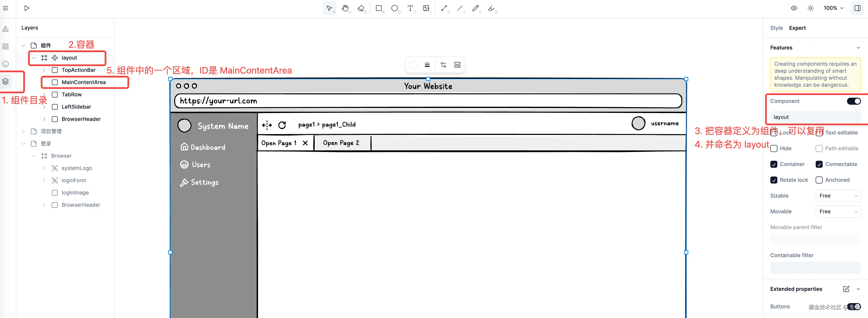Screen dimensions: 868x318
Task: Collapse the Extended properties section chevron
Action: click(x=858, y=289)
